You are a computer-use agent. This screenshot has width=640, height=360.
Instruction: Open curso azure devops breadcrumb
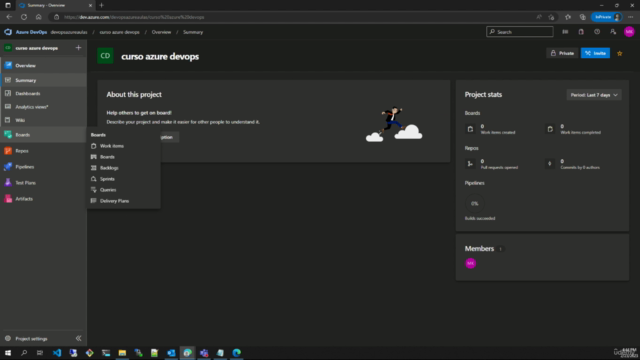120,32
